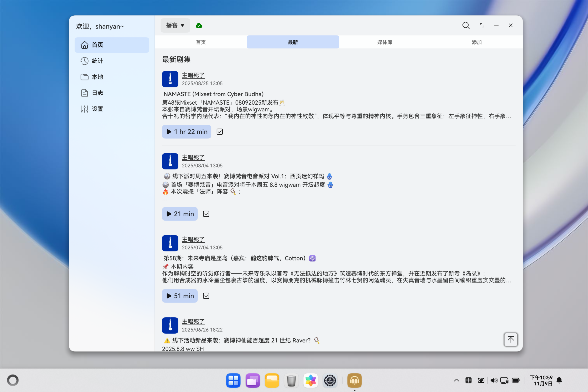Expand the system tray hidden icons chevron

456,380
